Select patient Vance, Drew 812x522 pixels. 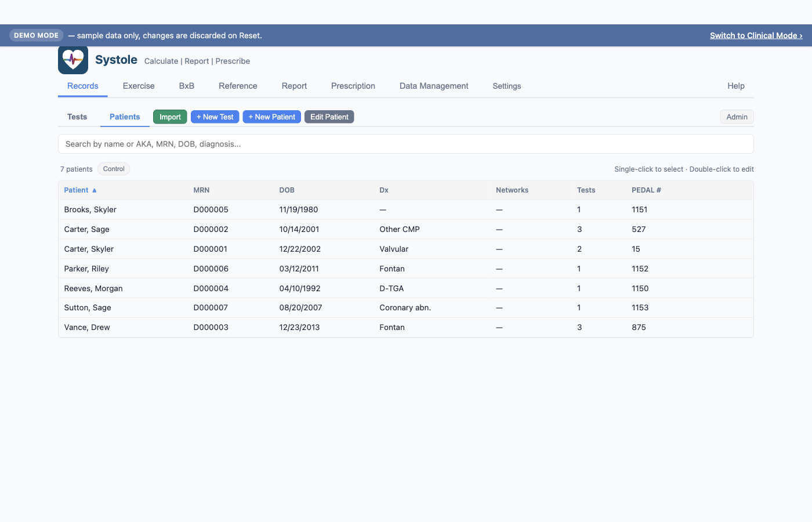pos(406,327)
